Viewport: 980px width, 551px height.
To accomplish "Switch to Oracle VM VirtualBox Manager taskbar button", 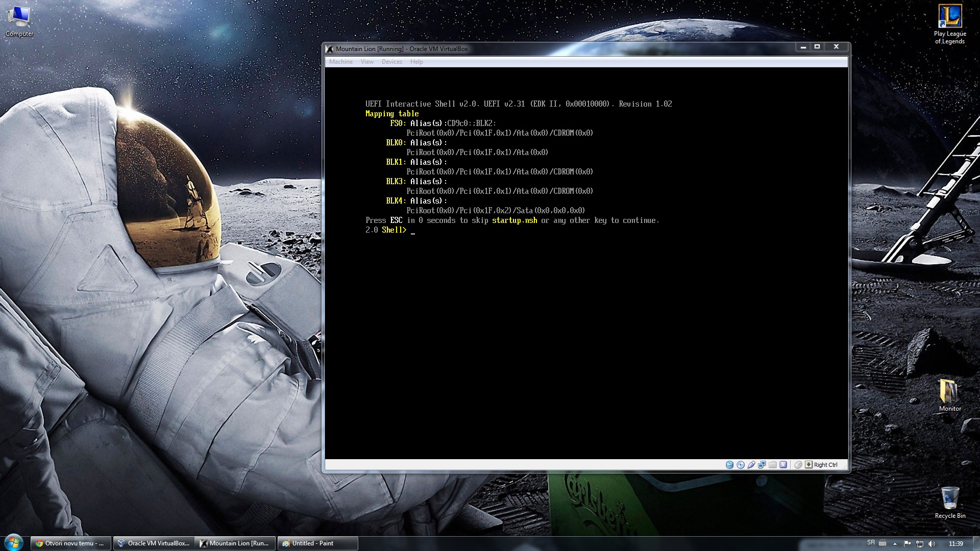I will pos(153,543).
